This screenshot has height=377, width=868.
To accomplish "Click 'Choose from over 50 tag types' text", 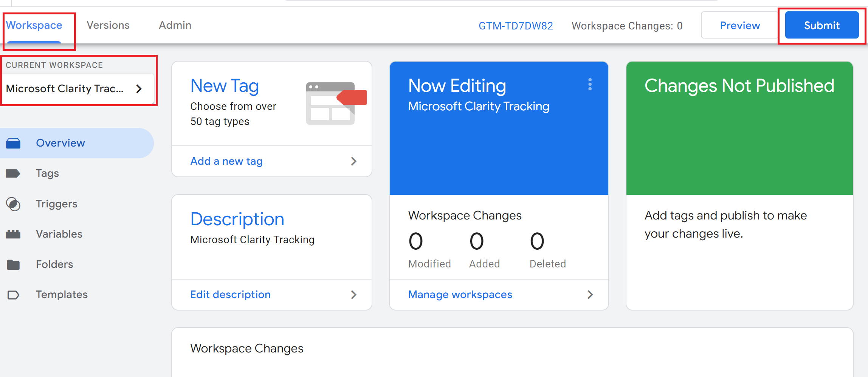I will point(233,114).
